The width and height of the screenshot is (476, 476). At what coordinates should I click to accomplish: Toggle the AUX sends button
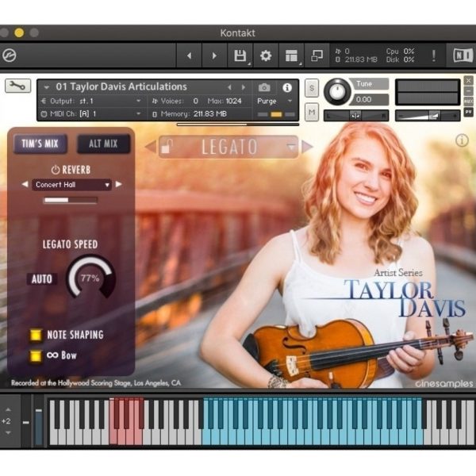click(x=468, y=102)
